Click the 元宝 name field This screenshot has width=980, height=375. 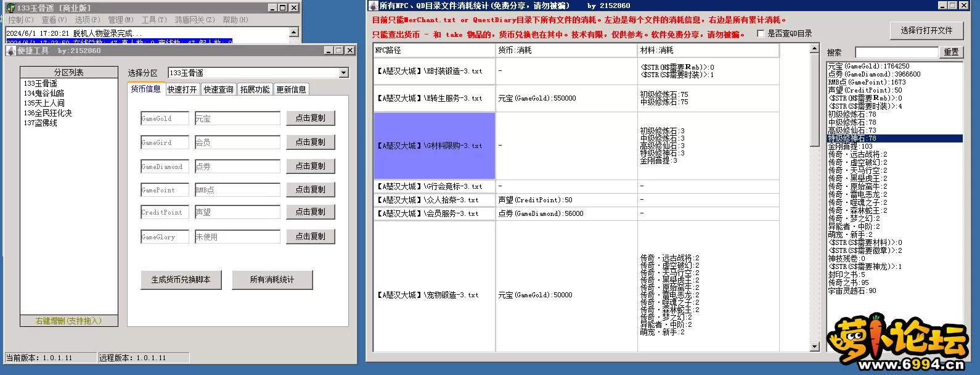(237, 118)
